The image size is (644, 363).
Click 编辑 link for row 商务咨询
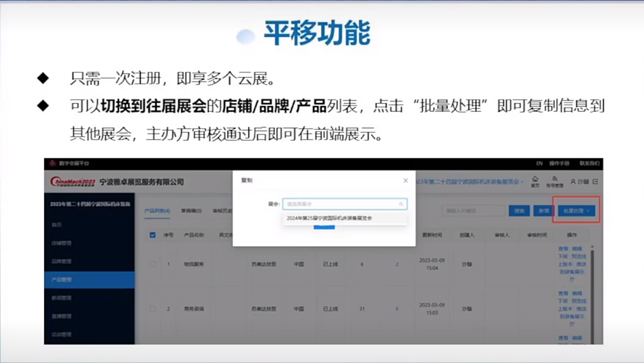click(577, 293)
